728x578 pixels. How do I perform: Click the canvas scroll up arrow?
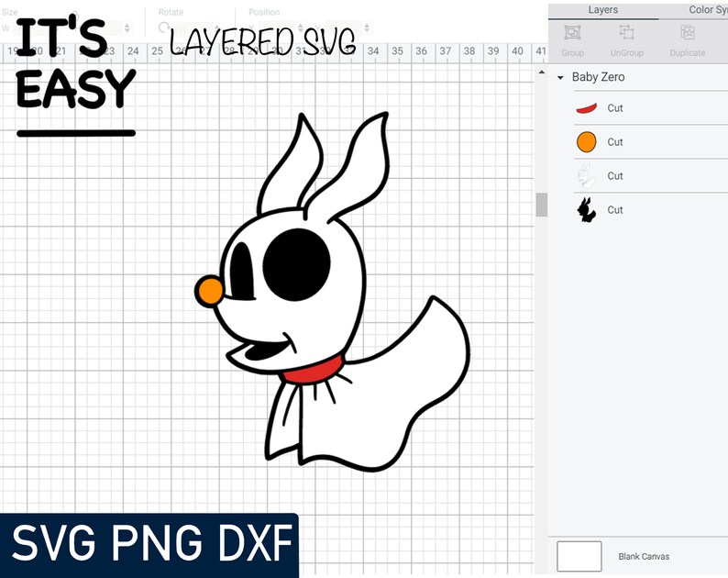[x=541, y=72]
